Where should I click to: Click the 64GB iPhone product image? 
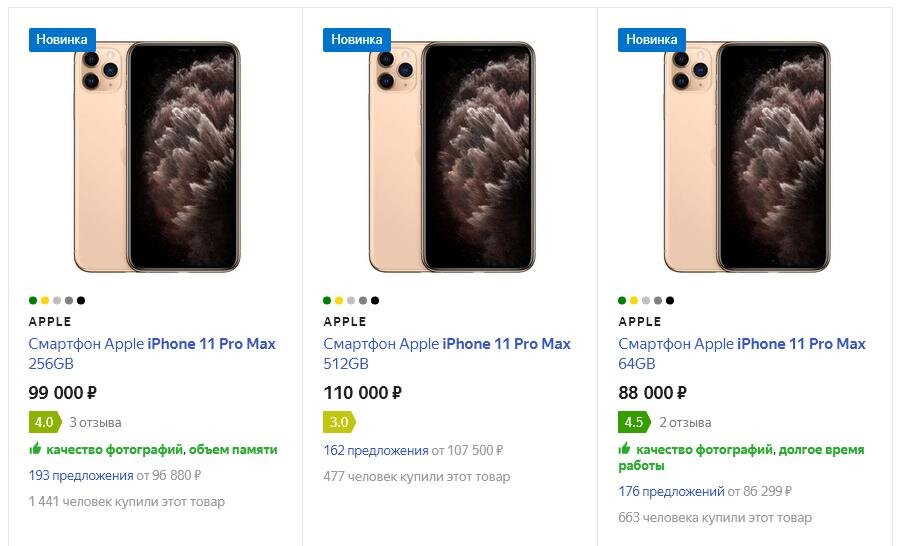point(747,157)
